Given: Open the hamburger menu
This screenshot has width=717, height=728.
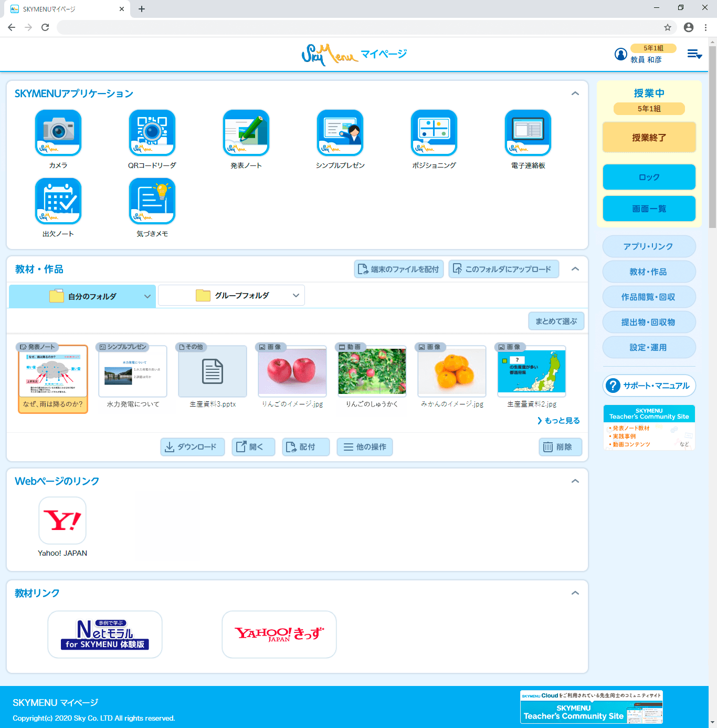Looking at the screenshot, I should pyautogui.click(x=694, y=54).
